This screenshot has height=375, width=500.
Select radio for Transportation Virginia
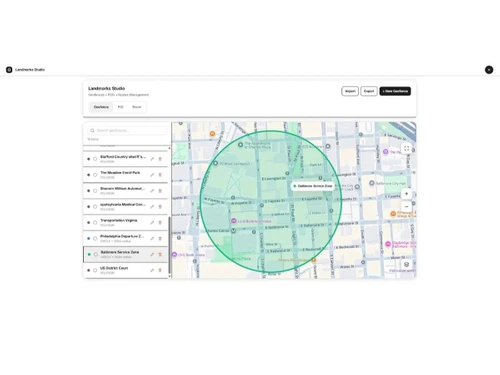coord(95,222)
